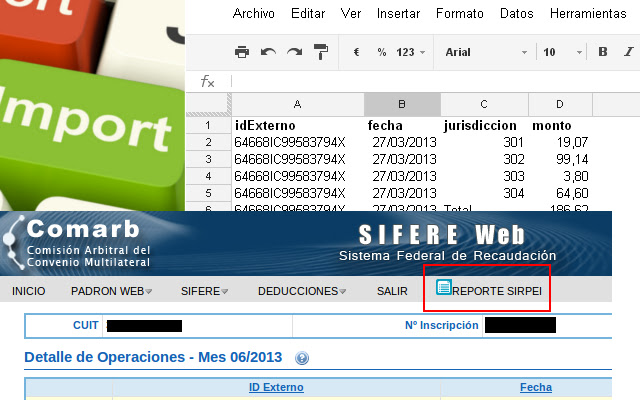Open the REPORTE SIRPEI link
The width and height of the screenshot is (640, 400).
(497, 291)
